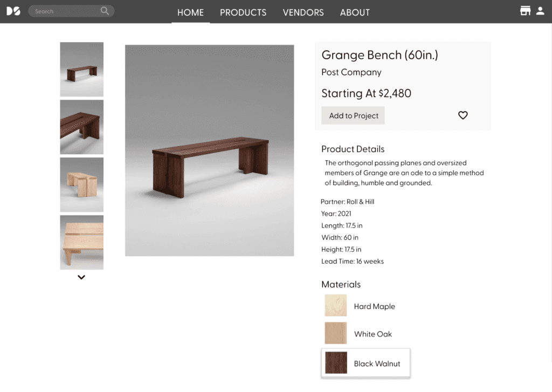This screenshot has height=392, width=552.
Task: Click the maple bench corner thumbnail
Action: pyautogui.click(x=81, y=184)
